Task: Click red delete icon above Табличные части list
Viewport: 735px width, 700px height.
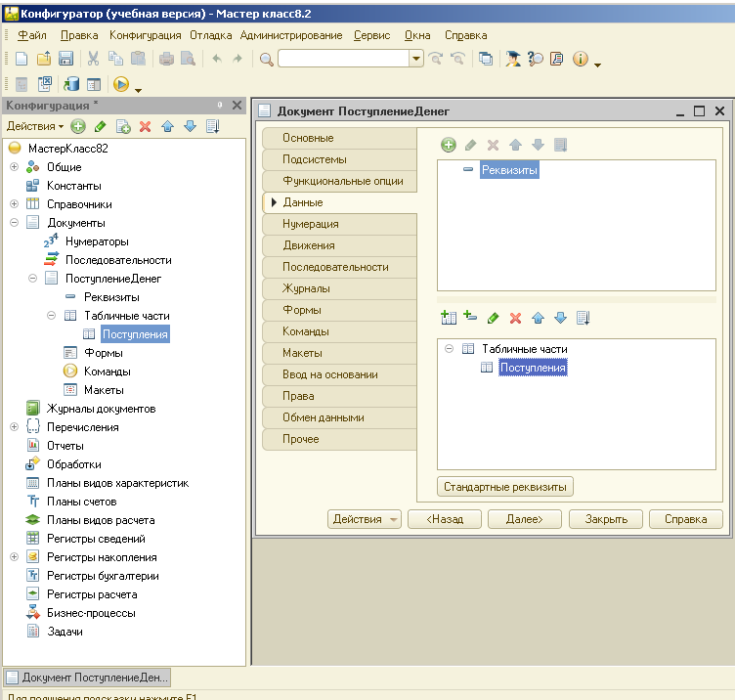Action: click(515, 318)
